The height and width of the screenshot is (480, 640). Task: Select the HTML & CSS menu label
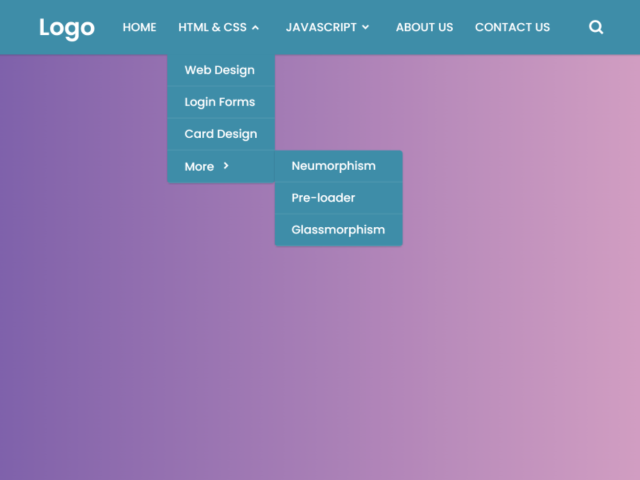[x=212, y=27]
